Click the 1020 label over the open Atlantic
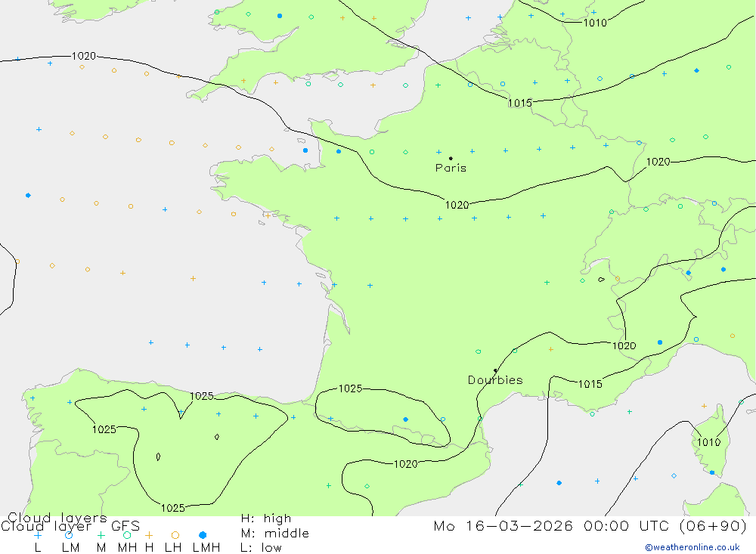This screenshot has width=756, height=554. coord(84,56)
